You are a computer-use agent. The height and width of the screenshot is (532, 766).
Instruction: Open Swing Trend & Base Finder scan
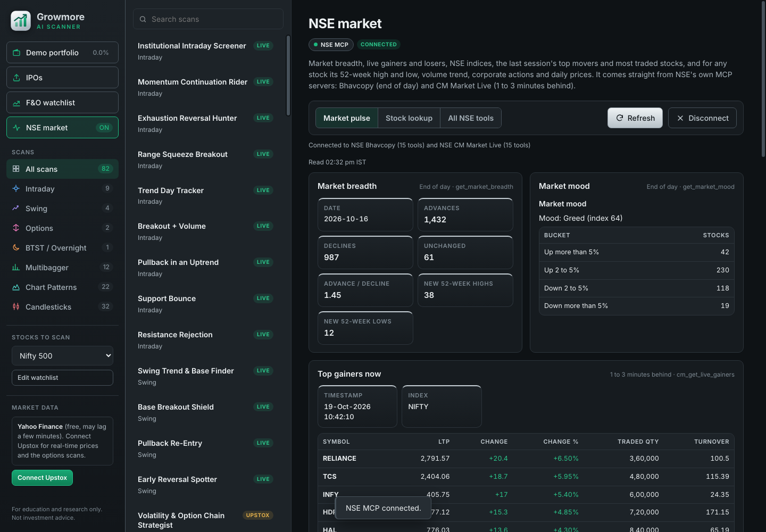[205, 376]
